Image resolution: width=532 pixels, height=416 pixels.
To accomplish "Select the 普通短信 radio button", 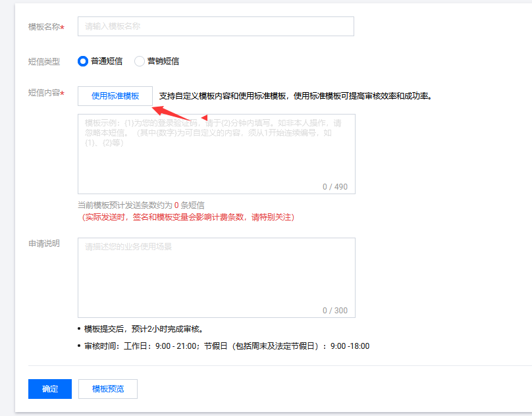I will [x=82, y=61].
